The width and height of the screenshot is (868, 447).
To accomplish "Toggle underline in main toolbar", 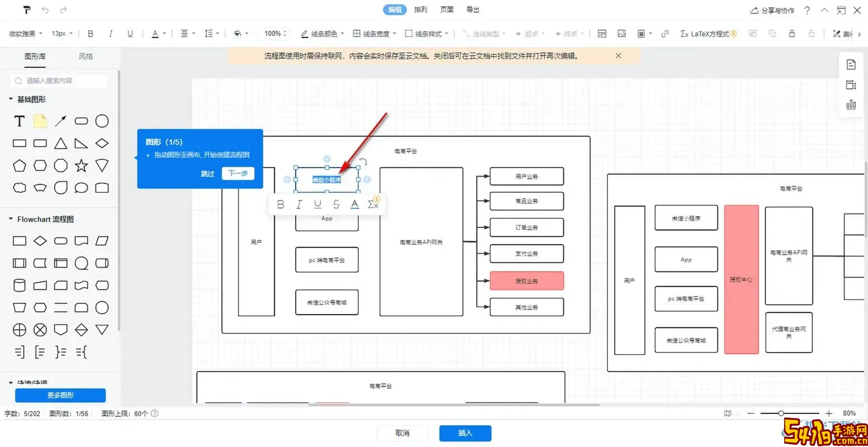I will pyautogui.click(x=130, y=34).
